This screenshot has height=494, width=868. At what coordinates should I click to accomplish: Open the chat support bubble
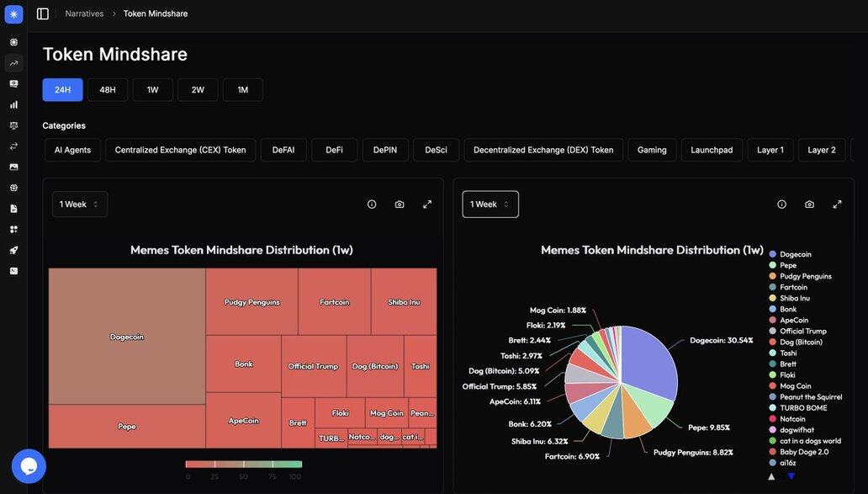(29, 465)
